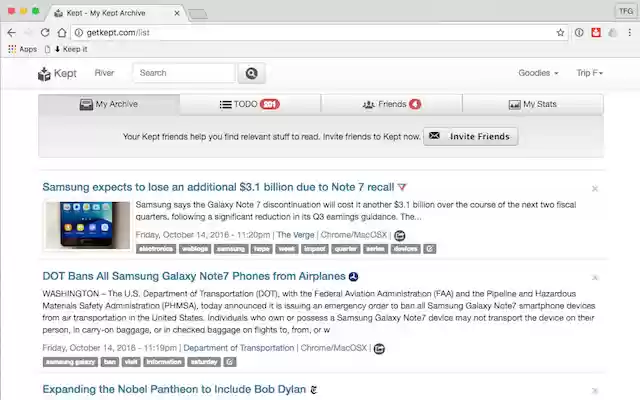Reload the page with the refresh icon
The image size is (640, 400).
click(x=45, y=33)
